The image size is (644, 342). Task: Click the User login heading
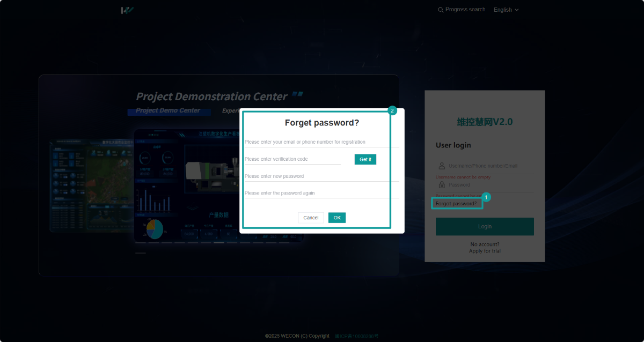tap(453, 145)
